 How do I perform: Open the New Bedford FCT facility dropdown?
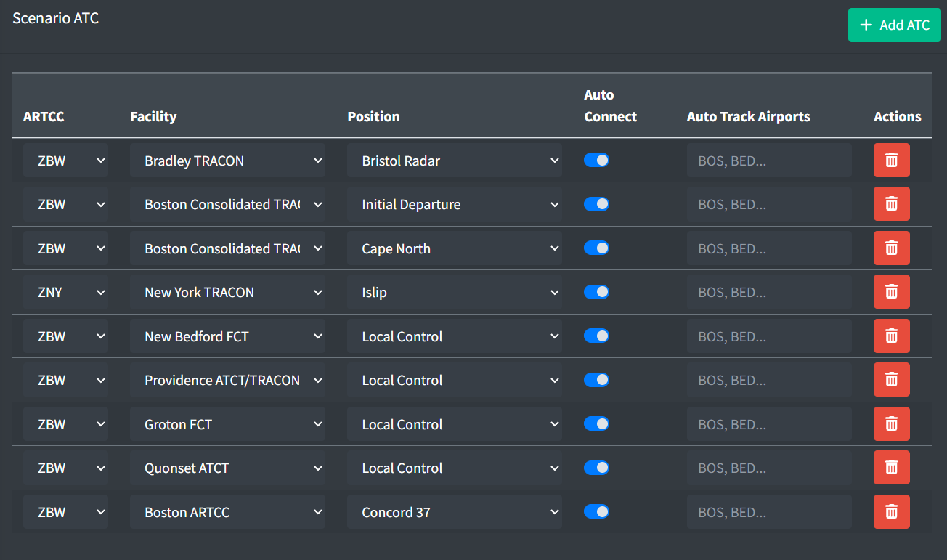pyautogui.click(x=227, y=336)
